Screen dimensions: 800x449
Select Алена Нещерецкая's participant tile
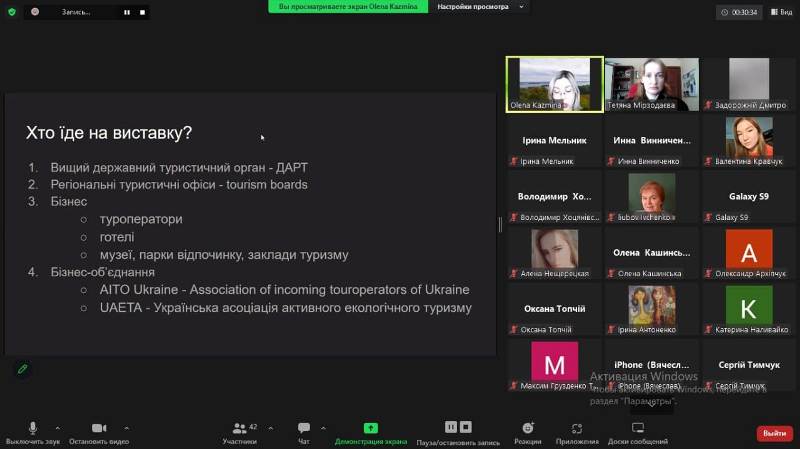pyautogui.click(x=555, y=254)
